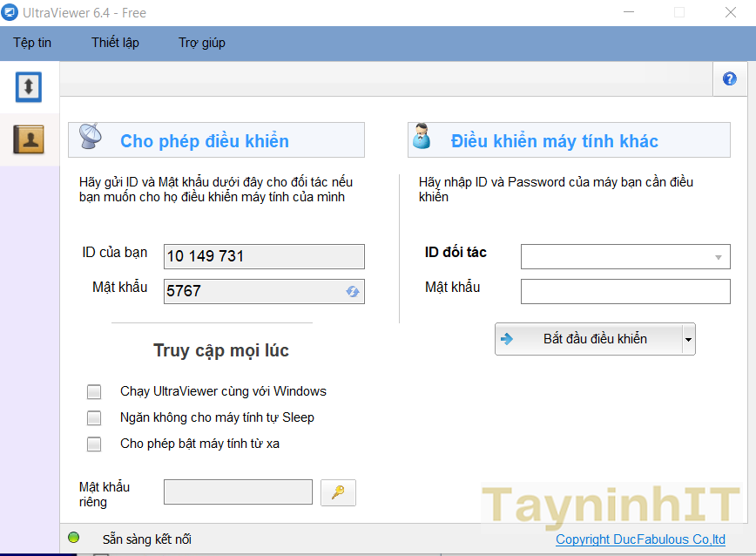Check Cho phép bật máy tính từ xa

point(94,444)
